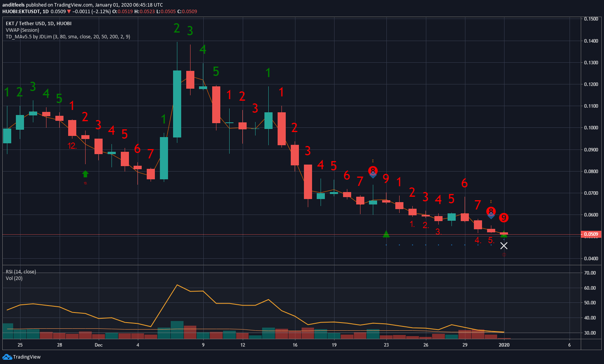Click the 0.1000 price axis label
Screen dimensions: 604x364
click(591, 128)
